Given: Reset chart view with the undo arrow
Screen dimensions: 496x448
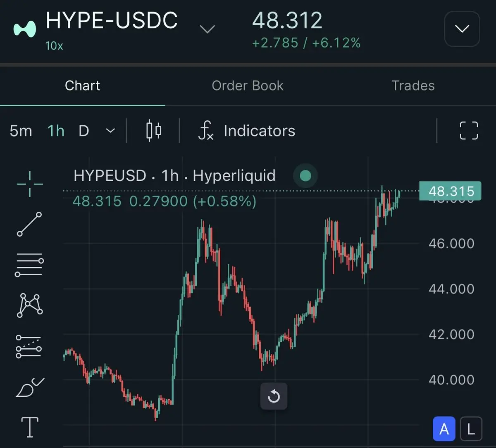Looking at the screenshot, I should [274, 397].
